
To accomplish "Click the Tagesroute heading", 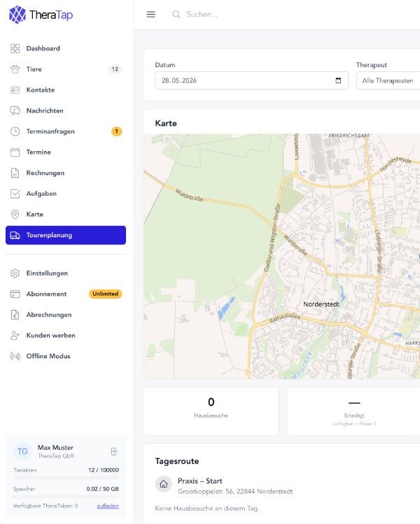I will [x=177, y=461].
